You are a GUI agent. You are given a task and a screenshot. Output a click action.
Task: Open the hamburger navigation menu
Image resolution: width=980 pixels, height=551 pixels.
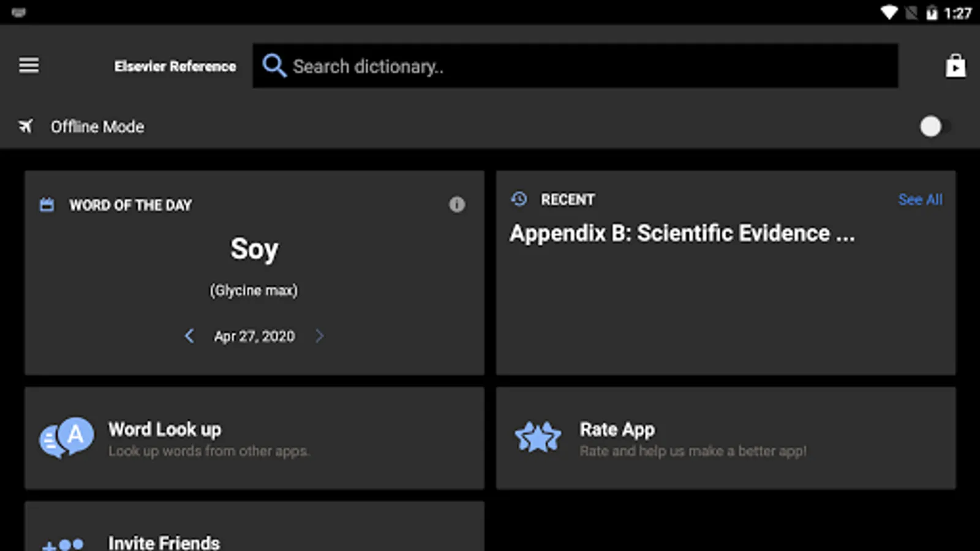[29, 65]
